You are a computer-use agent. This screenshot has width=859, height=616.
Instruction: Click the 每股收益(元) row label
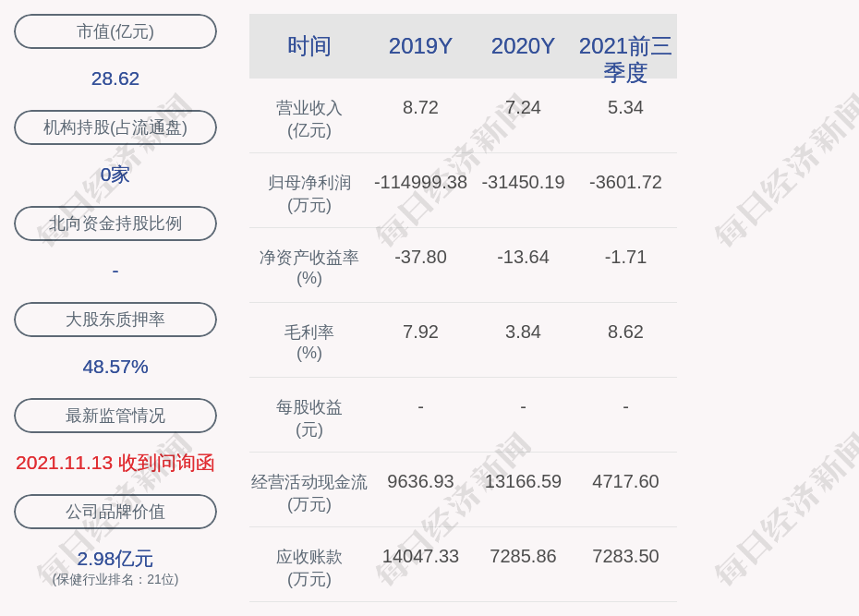coord(309,418)
